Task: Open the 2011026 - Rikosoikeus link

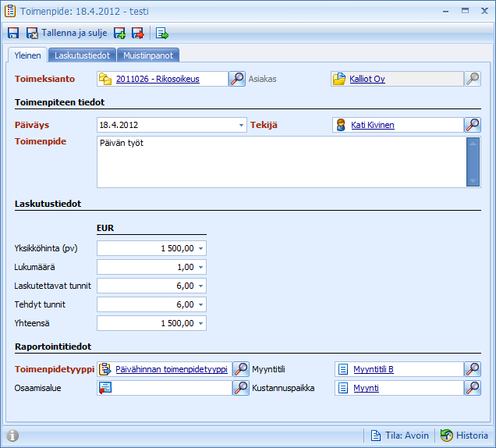Action: pos(158,79)
